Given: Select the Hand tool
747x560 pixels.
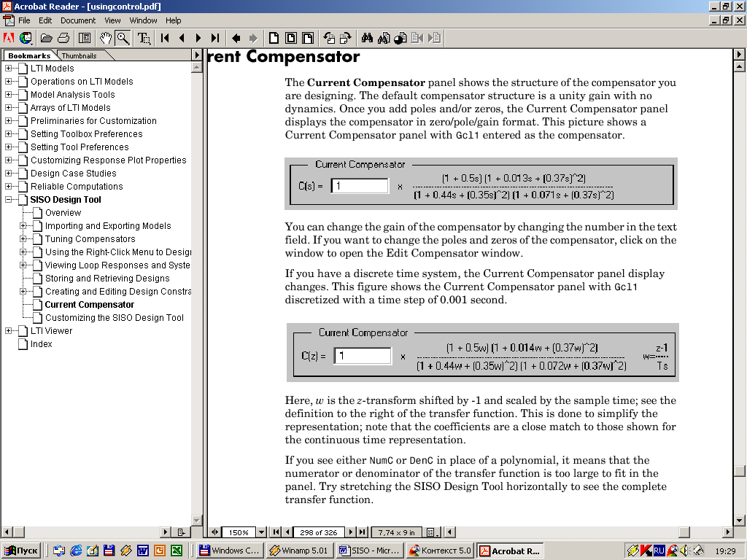Looking at the screenshot, I should (106, 38).
